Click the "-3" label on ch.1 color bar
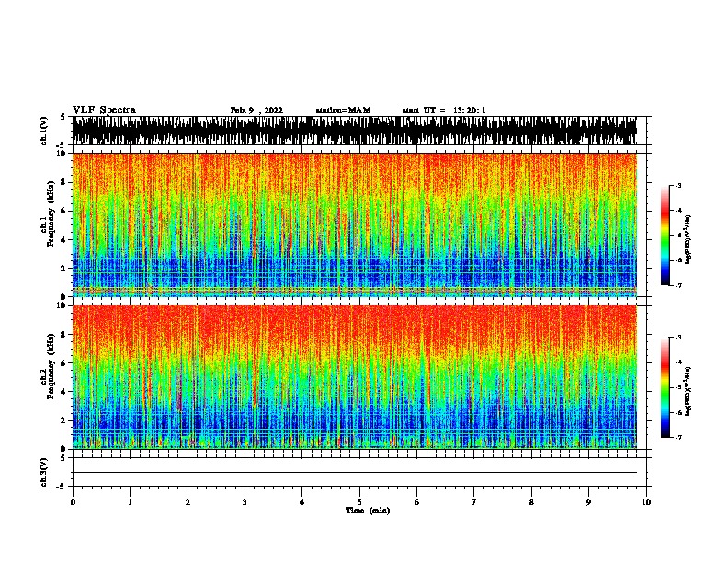This screenshot has width=728, height=563. [x=678, y=186]
